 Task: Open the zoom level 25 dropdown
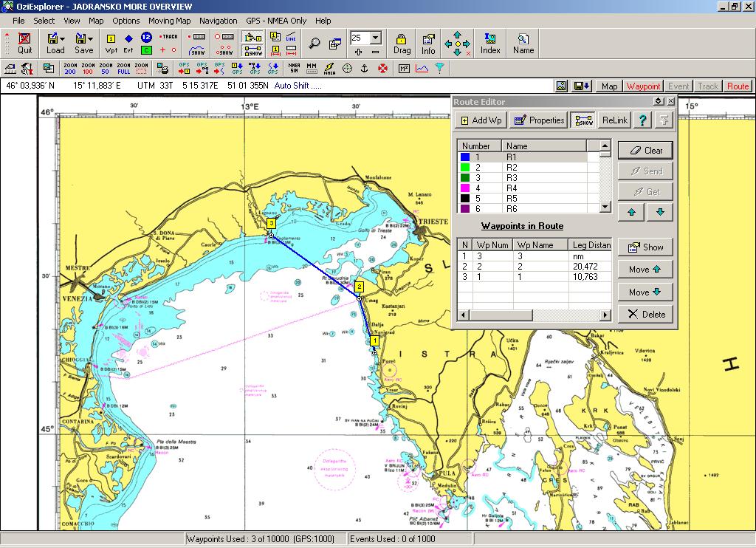point(376,38)
